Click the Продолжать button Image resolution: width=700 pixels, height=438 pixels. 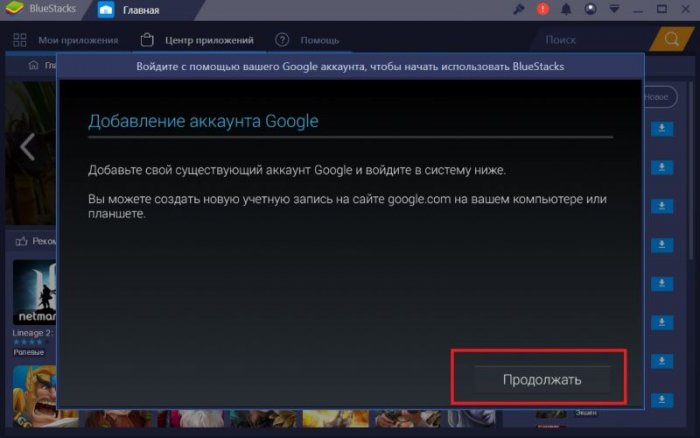542,380
